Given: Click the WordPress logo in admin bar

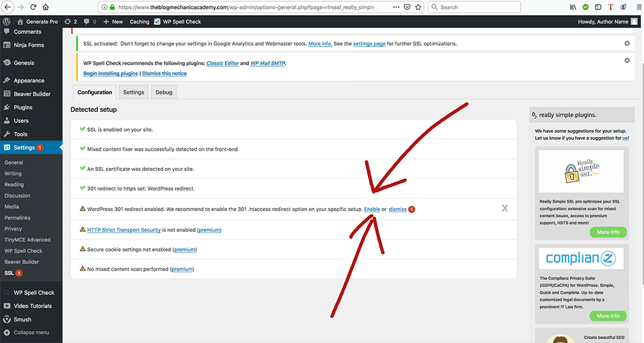Looking at the screenshot, I should (6, 21).
